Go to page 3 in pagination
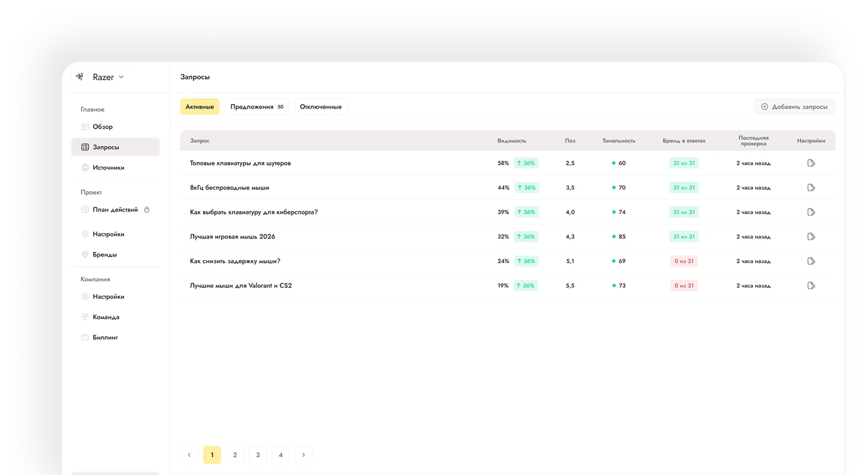The image size is (868, 475). pos(258,455)
